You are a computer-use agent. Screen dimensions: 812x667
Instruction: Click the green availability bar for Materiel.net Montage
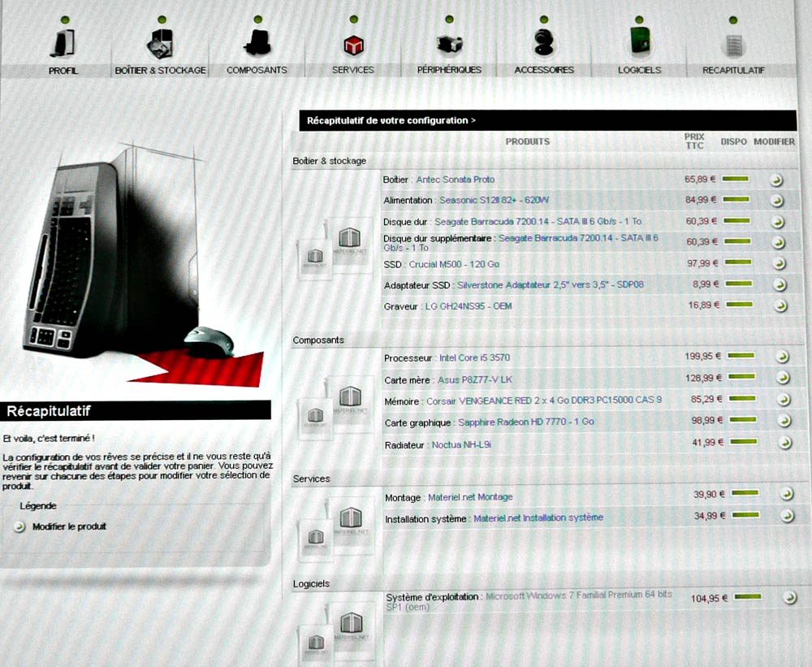click(745, 493)
